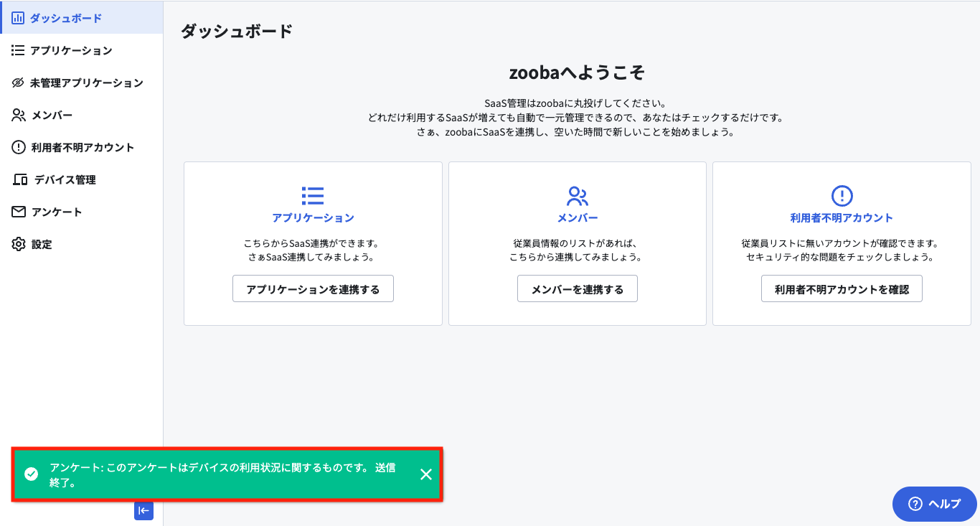Click the exclamation icon on the 利用者不明アカウント card
This screenshot has height=526, width=980.
coord(842,196)
